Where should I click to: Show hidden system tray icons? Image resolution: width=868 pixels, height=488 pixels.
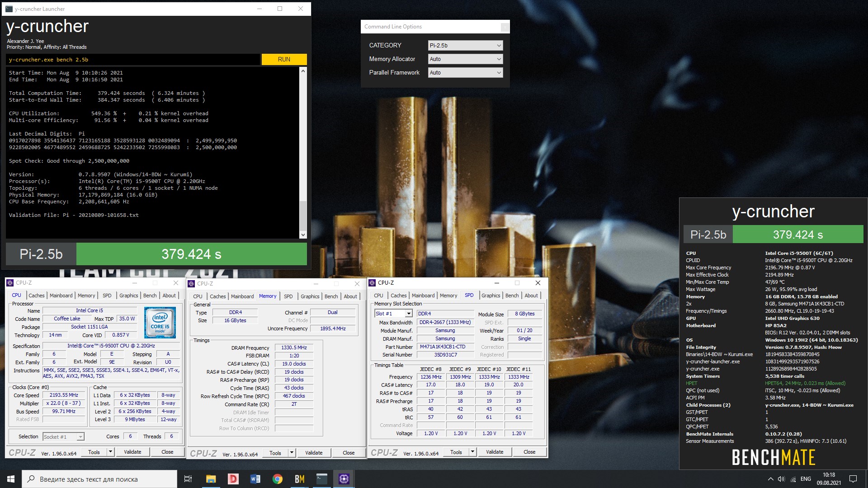(770, 479)
